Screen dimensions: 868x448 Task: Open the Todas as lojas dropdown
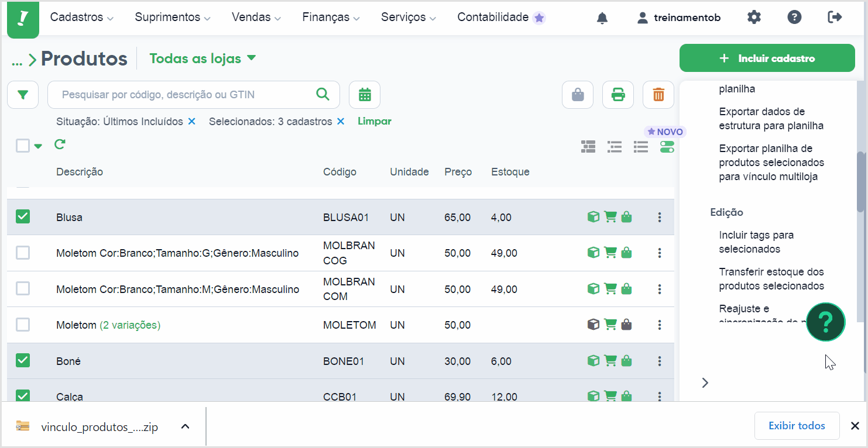[203, 58]
